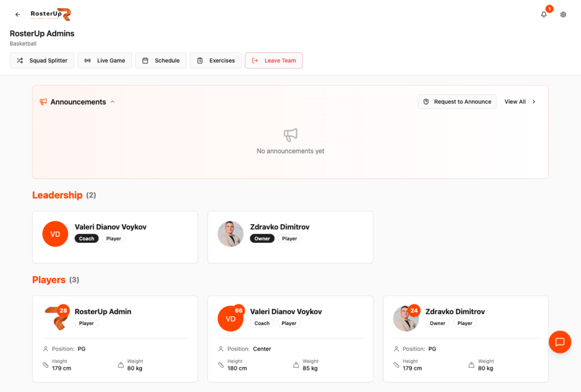This screenshot has height=392, width=581.
Task: Select Zdravko Dimitrov name in Leadership
Action: [x=280, y=227]
